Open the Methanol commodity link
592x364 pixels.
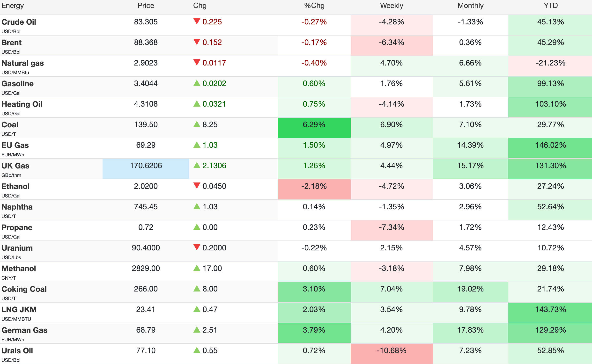[19, 269]
